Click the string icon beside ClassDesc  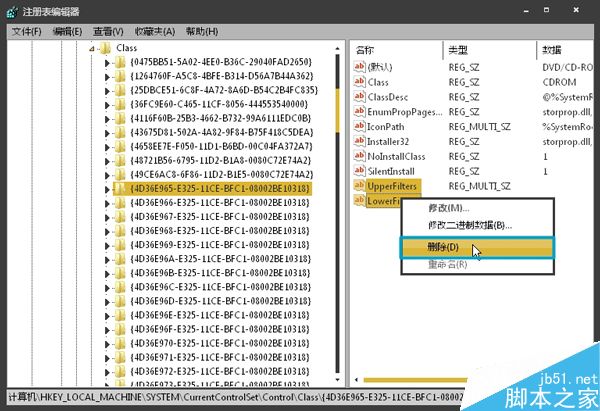[x=359, y=96]
